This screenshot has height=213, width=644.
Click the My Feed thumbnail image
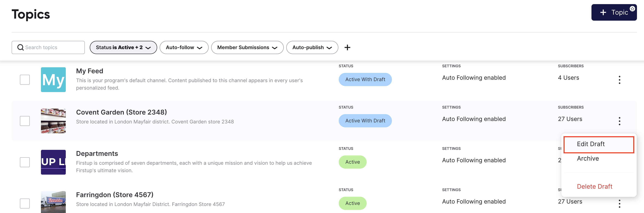(53, 80)
